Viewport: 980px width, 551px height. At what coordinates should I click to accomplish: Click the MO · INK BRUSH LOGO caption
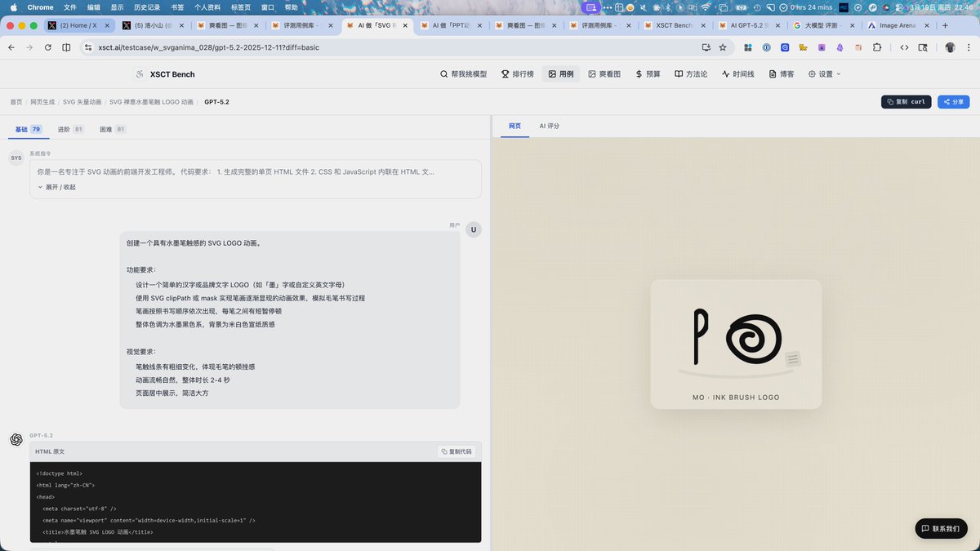(x=736, y=398)
